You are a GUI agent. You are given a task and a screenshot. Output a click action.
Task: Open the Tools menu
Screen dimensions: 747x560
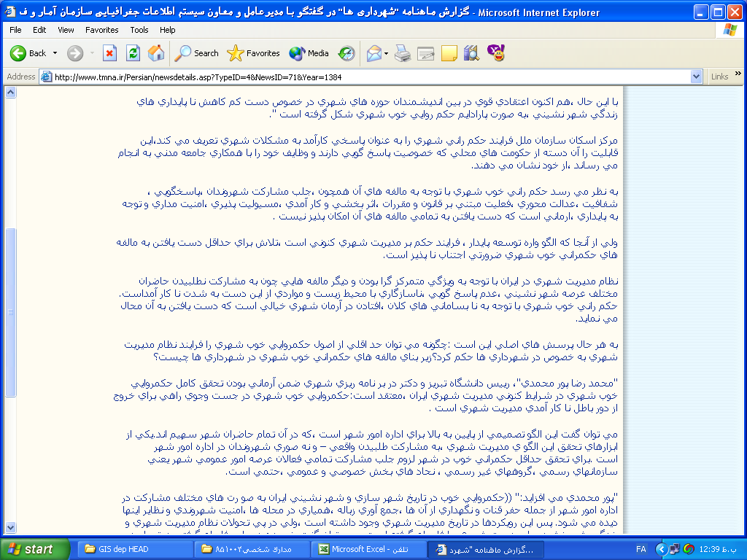(139, 30)
